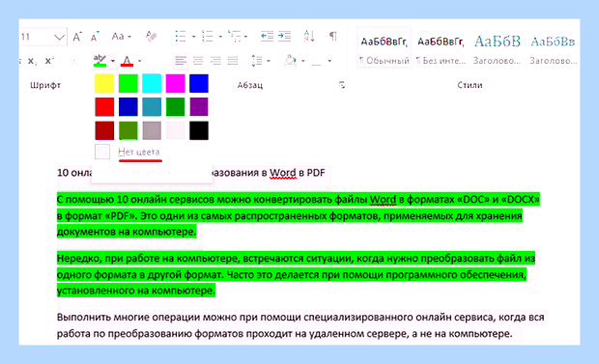Viewport: 599px width, 364px height.
Task: Pick the medium gray highlight color
Action: coord(152,130)
